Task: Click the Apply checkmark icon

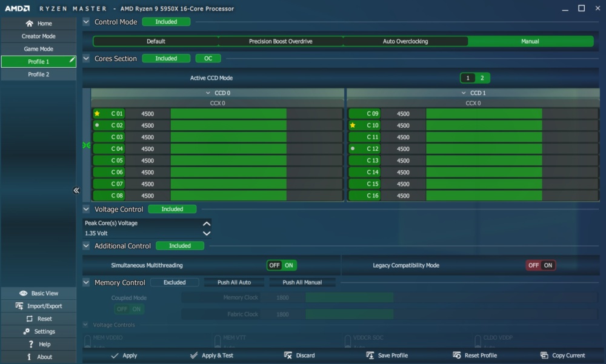Action: click(x=115, y=356)
